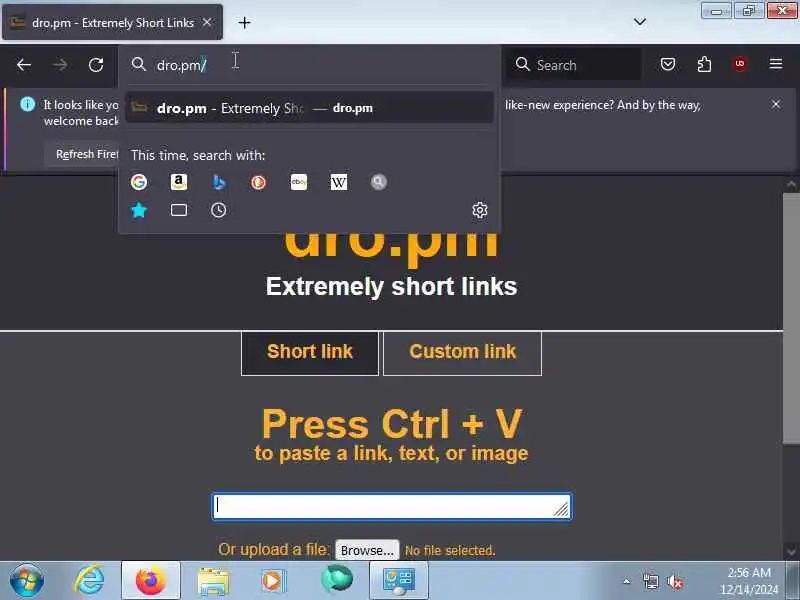Viewport: 800px width, 600px height.
Task: Search bookmarks with the star icon
Action: point(139,210)
